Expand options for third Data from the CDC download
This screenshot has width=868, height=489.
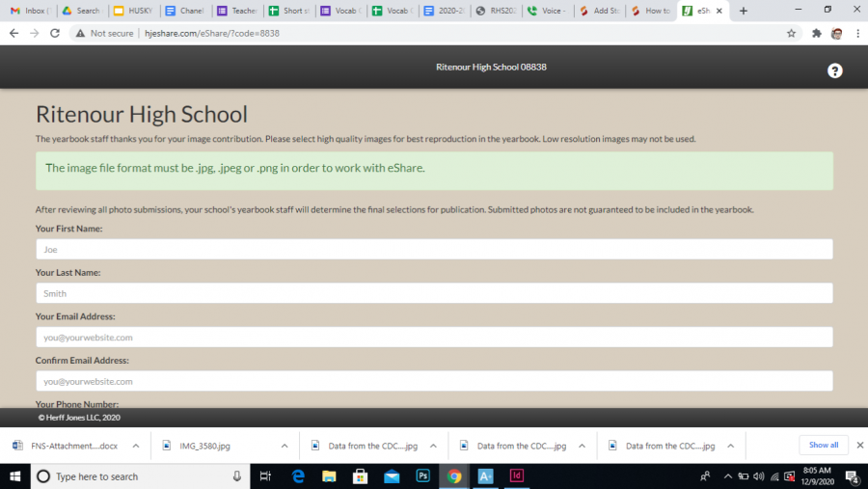click(x=731, y=446)
